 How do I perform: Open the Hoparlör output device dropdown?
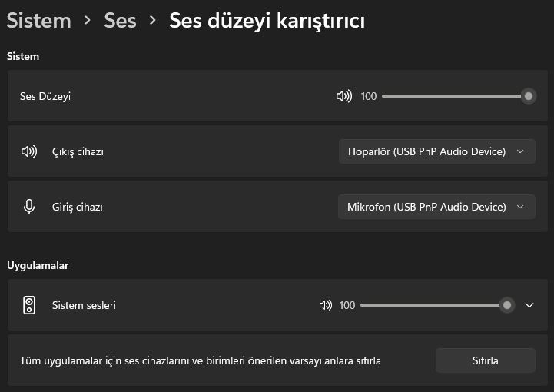click(437, 151)
